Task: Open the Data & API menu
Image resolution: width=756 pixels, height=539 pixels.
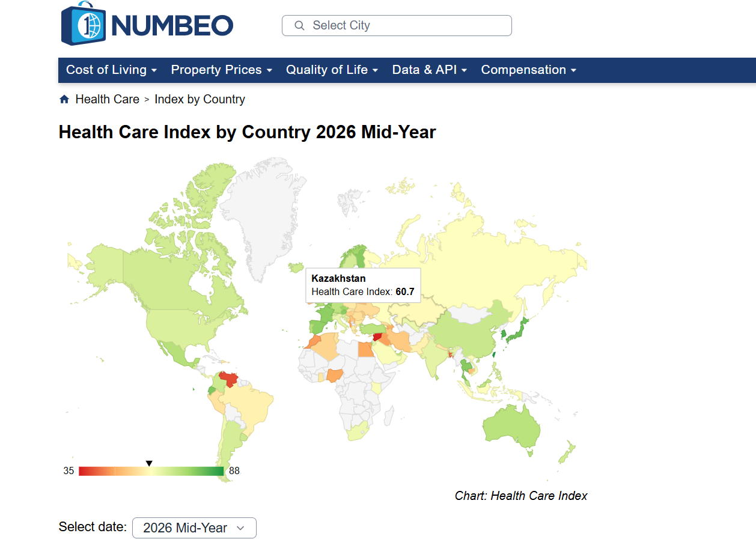Action: pos(429,70)
